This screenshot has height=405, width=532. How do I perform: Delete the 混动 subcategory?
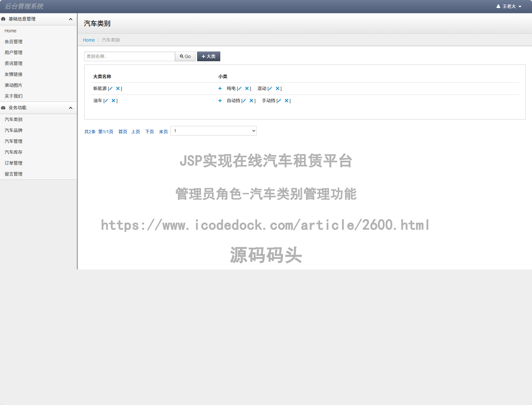pos(278,88)
